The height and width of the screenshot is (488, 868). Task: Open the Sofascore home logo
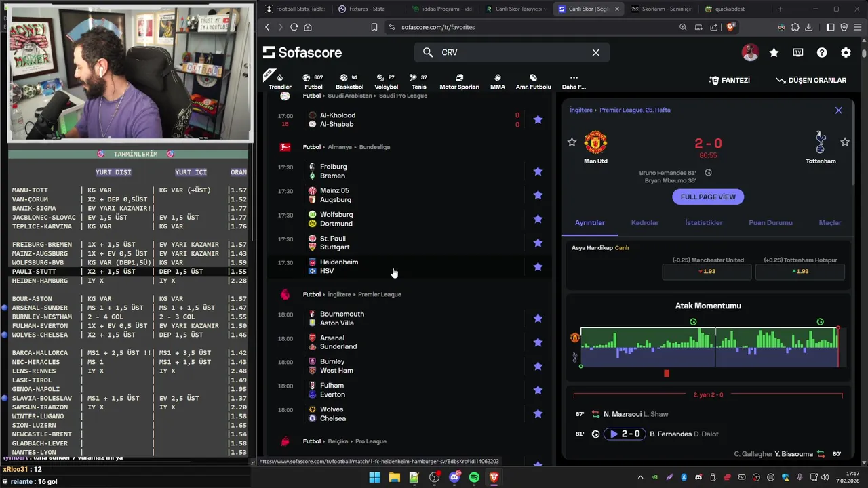(302, 52)
